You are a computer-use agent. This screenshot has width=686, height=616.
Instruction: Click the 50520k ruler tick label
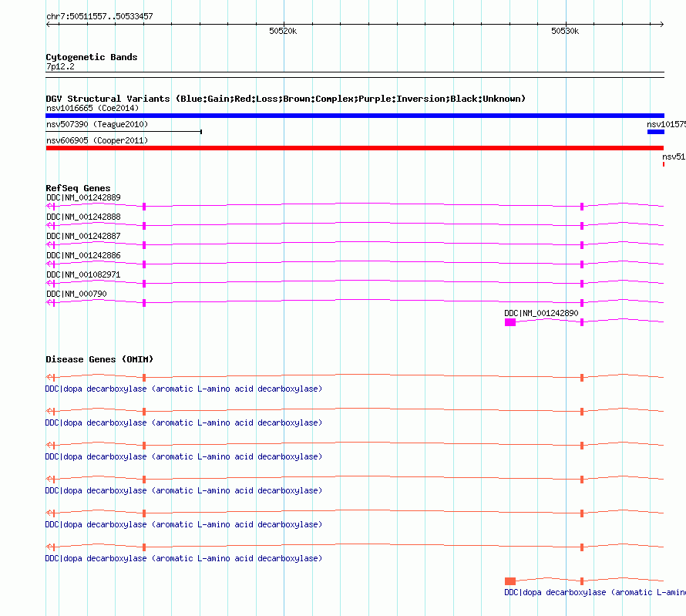pyautogui.click(x=283, y=31)
